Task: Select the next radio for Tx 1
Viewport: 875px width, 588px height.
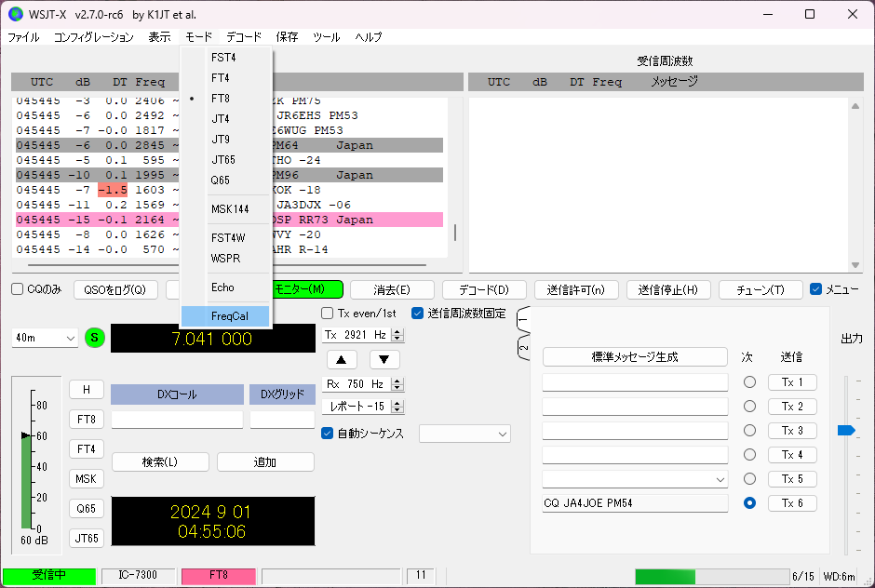Action: point(749,382)
